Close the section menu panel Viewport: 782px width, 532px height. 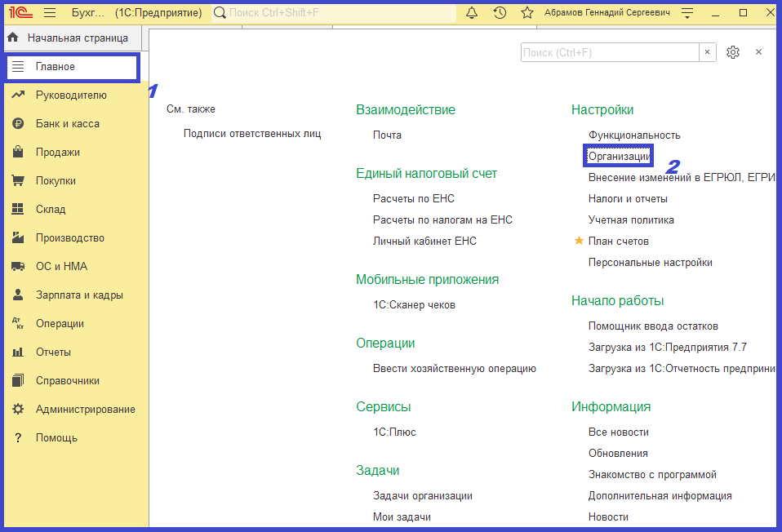[x=758, y=52]
